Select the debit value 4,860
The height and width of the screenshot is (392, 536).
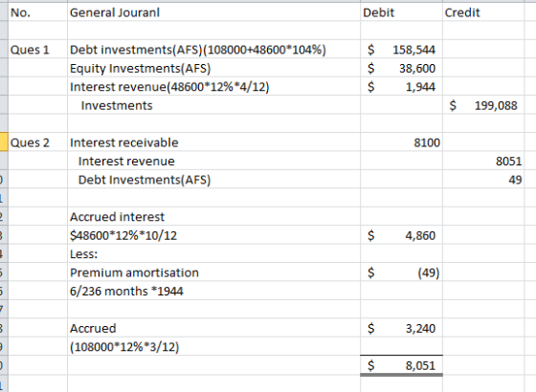coord(401,235)
